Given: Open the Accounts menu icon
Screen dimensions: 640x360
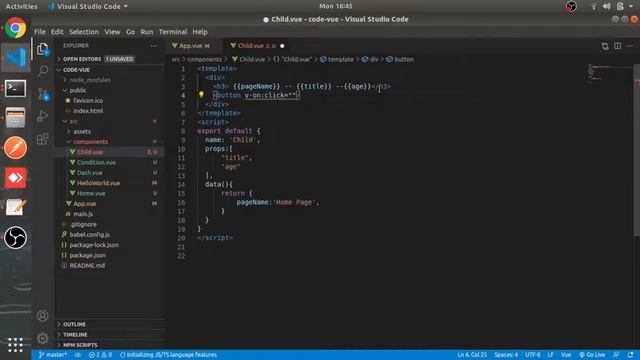Looking at the screenshot, I should tap(42, 316).
